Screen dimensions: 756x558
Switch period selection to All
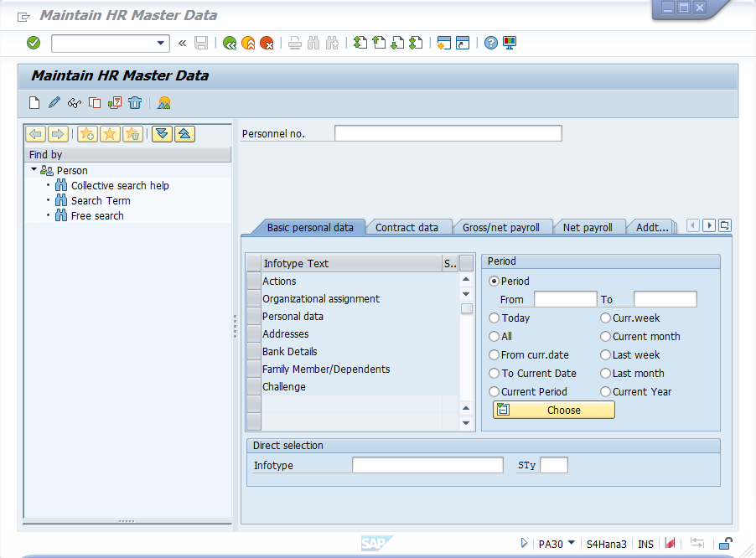coord(494,336)
